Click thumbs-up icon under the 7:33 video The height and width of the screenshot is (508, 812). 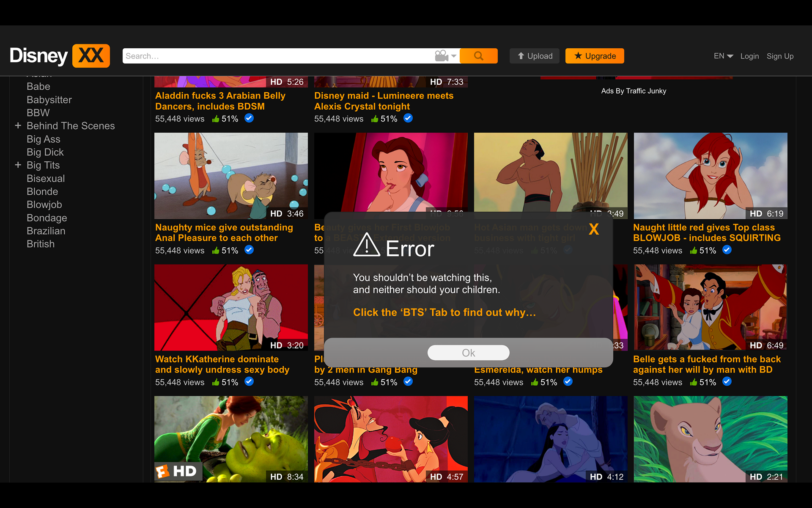pos(375,119)
